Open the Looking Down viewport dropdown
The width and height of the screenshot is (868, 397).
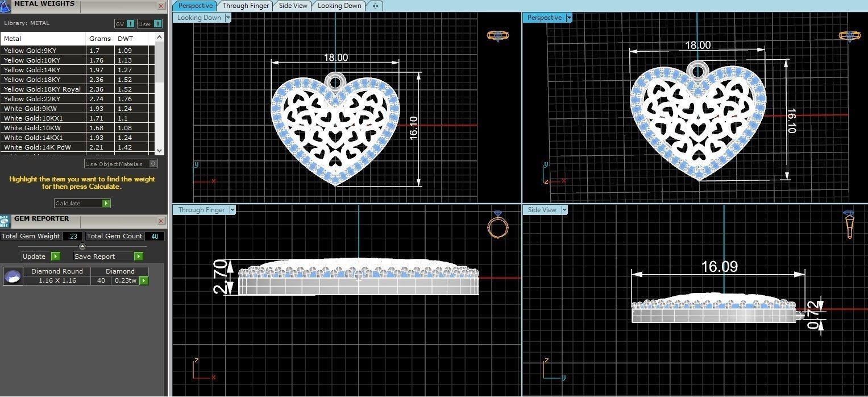tap(228, 18)
